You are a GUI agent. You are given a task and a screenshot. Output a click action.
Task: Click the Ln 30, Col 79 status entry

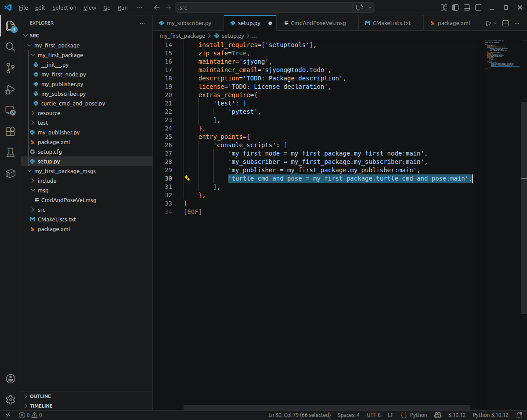point(300,415)
